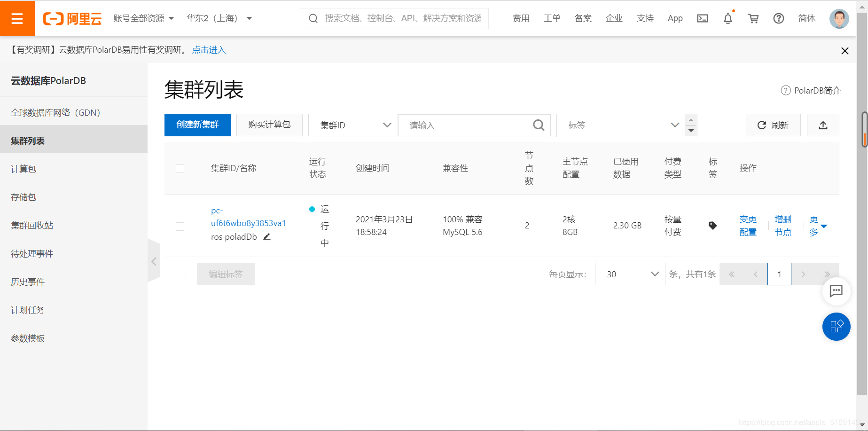Viewport: 868px width, 431px height.
Task: Open the Cloud Shell terminal icon
Action: (x=703, y=18)
